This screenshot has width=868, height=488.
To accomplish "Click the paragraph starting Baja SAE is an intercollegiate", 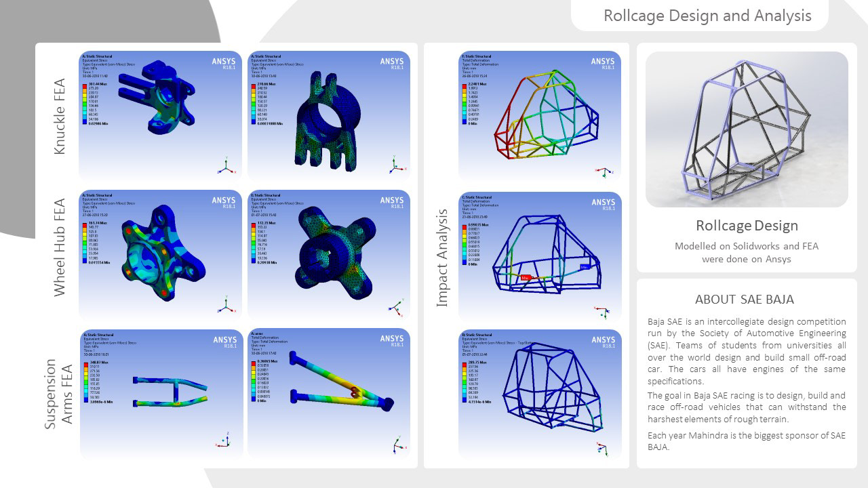I will [x=747, y=351].
